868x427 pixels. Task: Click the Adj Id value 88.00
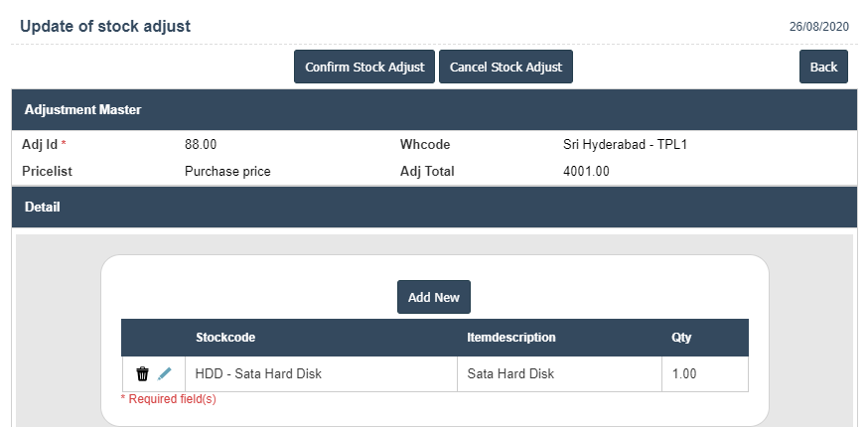tap(201, 145)
